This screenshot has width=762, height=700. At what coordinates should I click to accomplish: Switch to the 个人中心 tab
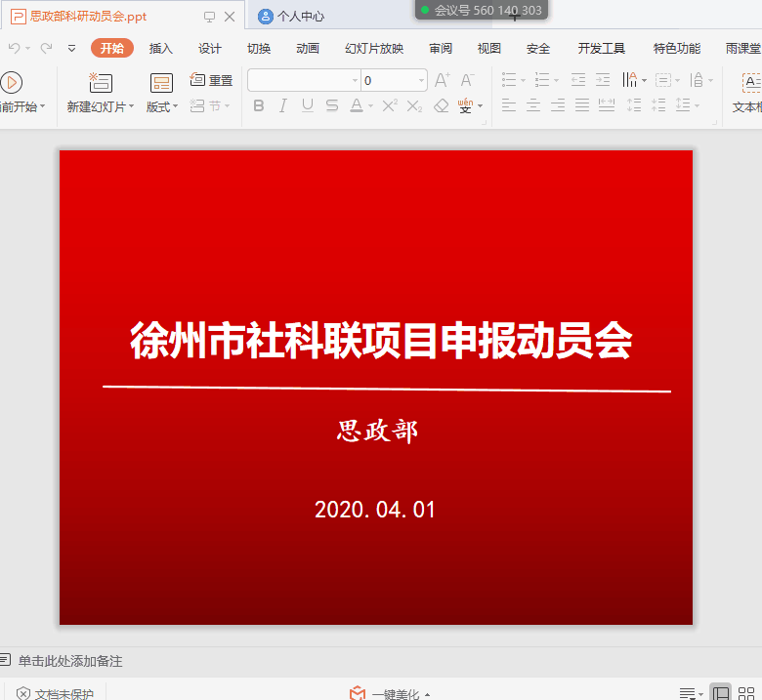point(300,17)
